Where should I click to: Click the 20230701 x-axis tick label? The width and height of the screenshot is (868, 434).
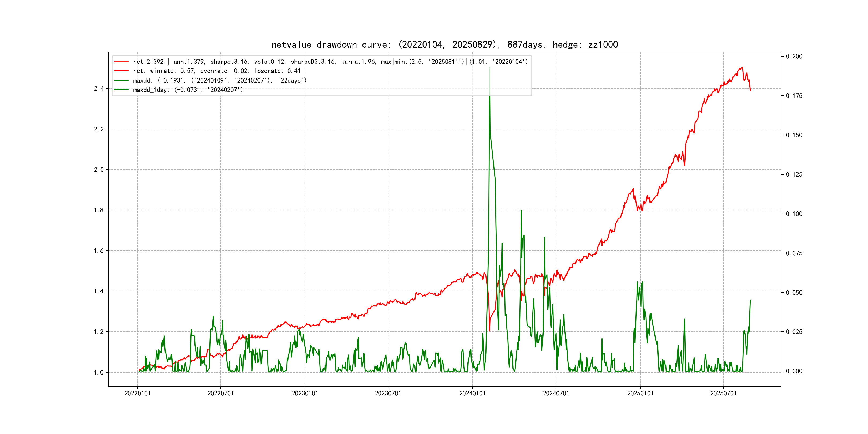point(388,393)
